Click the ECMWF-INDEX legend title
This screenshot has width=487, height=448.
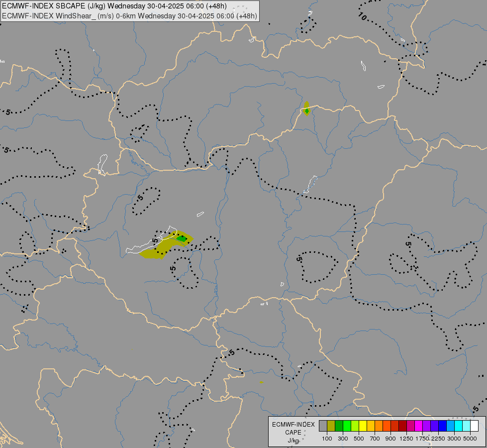point(293,425)
